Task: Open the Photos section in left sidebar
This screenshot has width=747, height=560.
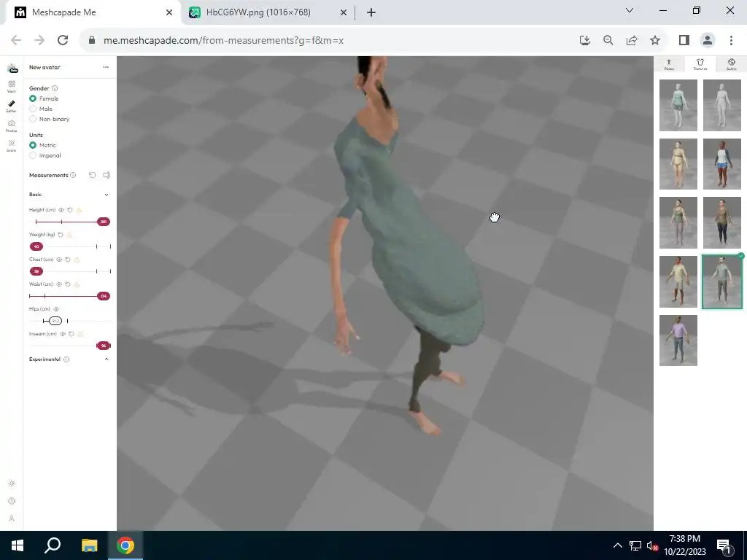Action: (x=12, y=125)
